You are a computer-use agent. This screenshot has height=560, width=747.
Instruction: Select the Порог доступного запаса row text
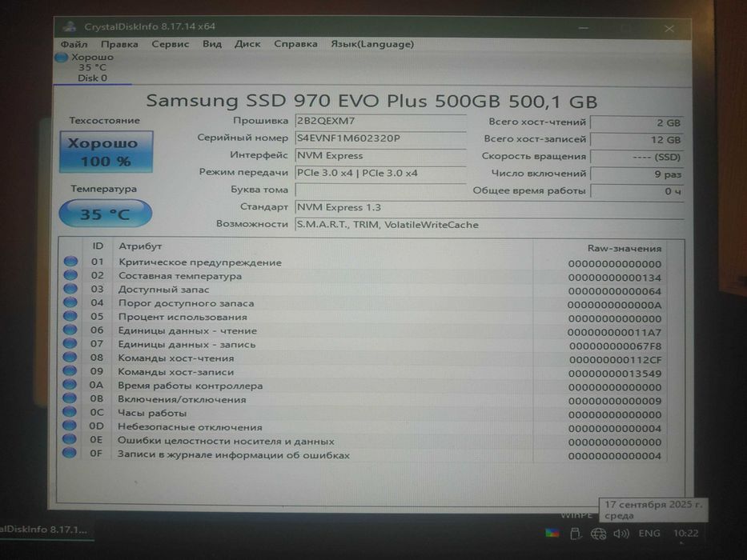pos(186,303)
